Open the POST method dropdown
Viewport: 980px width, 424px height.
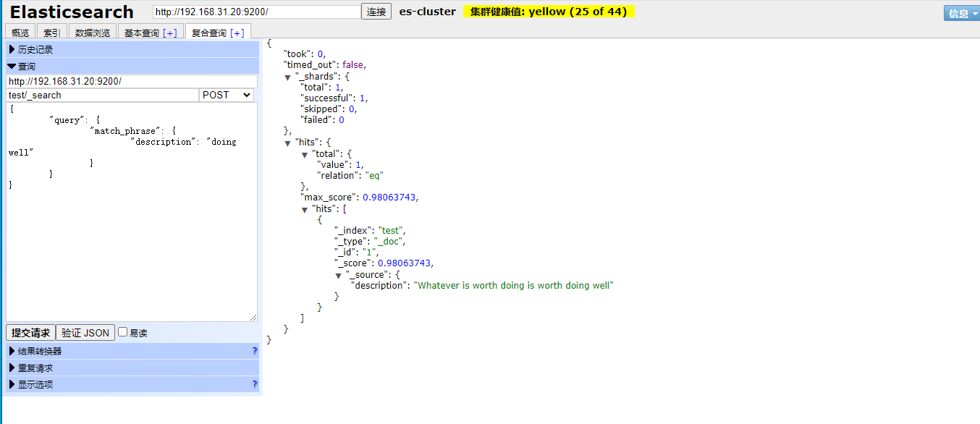pyautogui.click(x=227, y=95)
